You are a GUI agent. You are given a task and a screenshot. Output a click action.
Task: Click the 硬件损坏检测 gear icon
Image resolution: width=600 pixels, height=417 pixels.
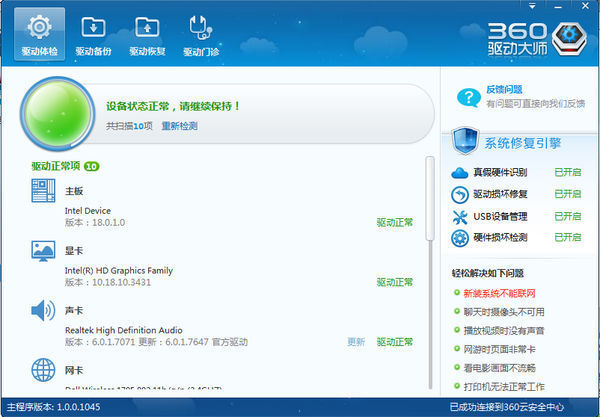[x=460, y=238]
